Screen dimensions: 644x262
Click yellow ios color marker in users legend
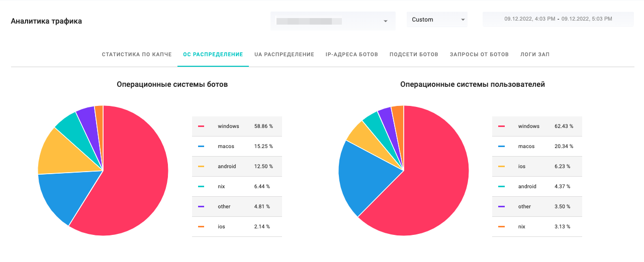[x=501, y=167]
